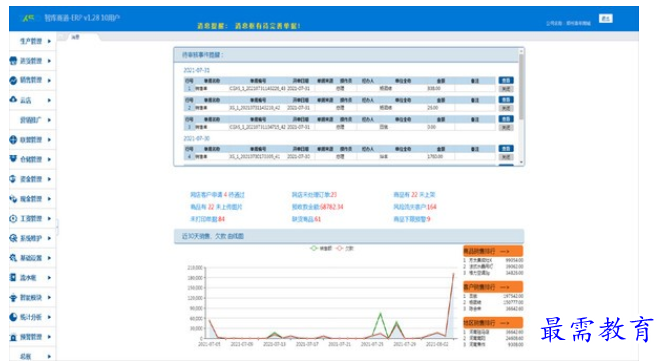The height and width of the screenshot is (361, 662).
Task: Open the 流水账 menu label
Action: click(x=28, y=277)
